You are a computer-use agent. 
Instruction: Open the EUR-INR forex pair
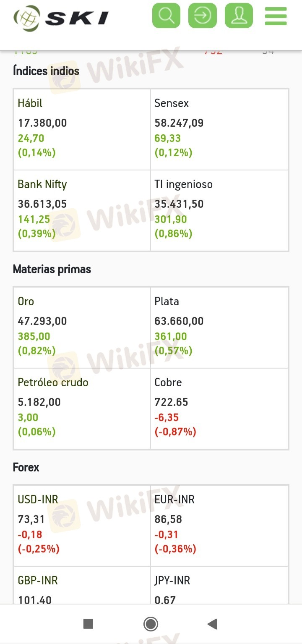click(x=174, y=500)
